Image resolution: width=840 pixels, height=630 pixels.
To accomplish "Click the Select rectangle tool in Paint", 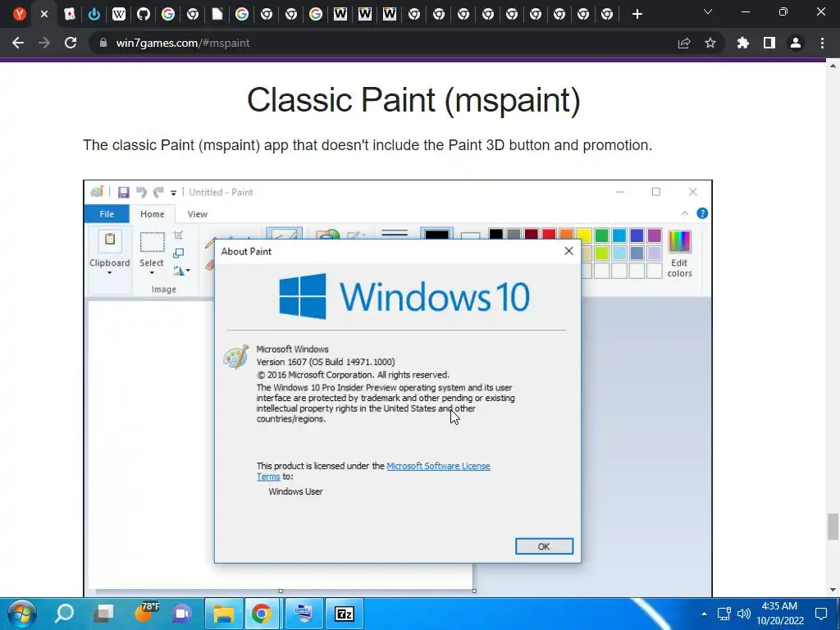I will [x=152, y=242].
